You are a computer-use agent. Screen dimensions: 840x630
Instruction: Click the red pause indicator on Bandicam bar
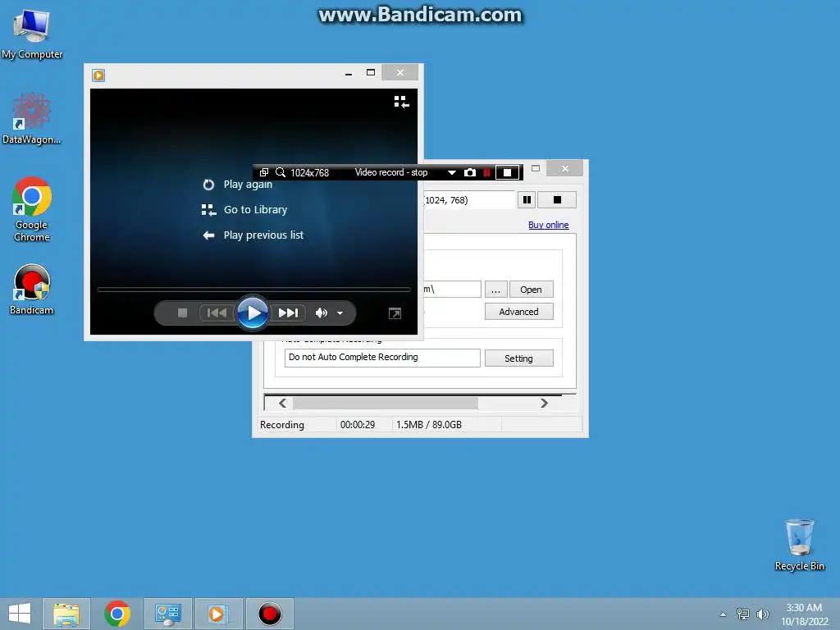tap(486, 172)
